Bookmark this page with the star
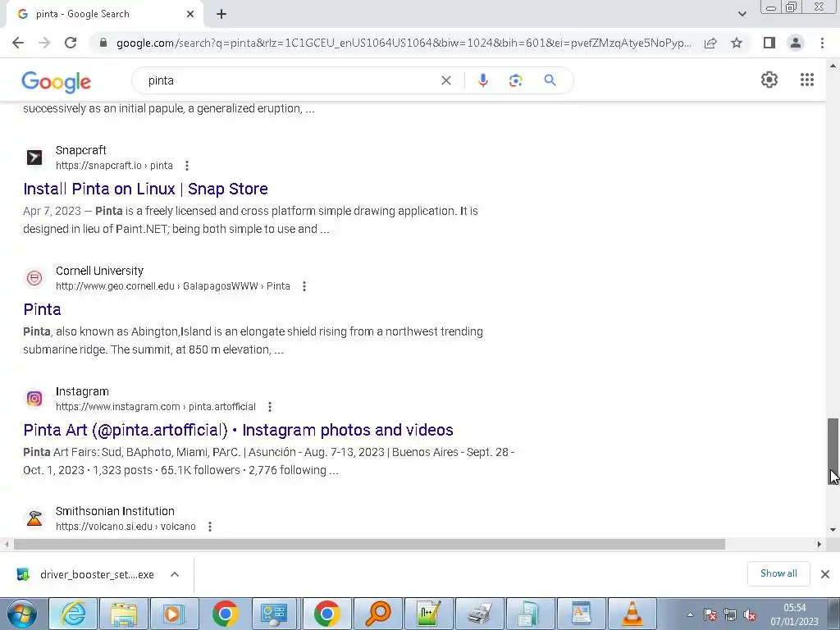840x630 pixels. (x=737, y=43)
